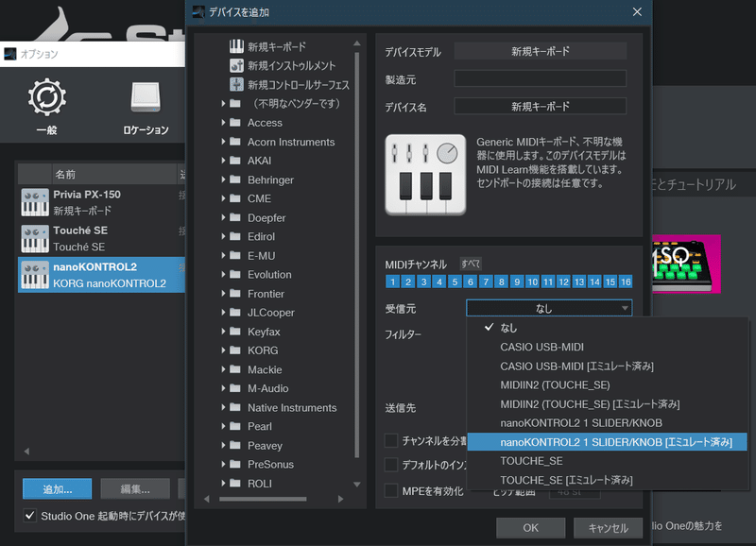Click the Behringer folder icon
The height and width of the screenshot is (546, 756).
click(x=235, y=179)
